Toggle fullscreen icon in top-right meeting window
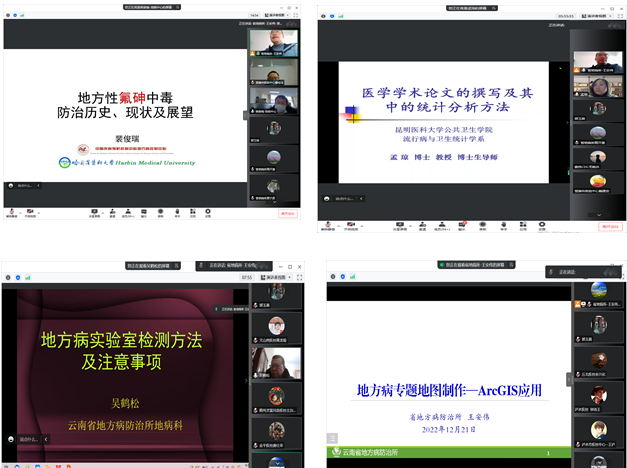Viewport: 627px width, 468px height. pos(620,16)
